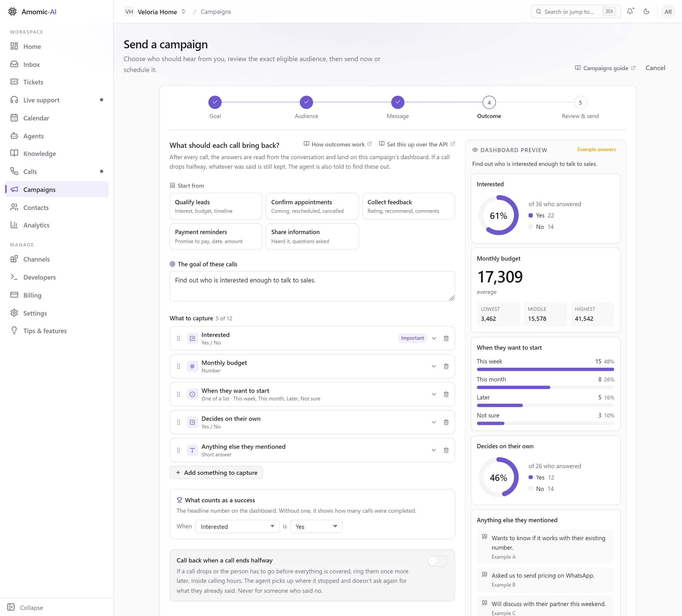Click the Interested 61% donut chart
This screenshot has height=616, width=682.
(x=498, y=215)
